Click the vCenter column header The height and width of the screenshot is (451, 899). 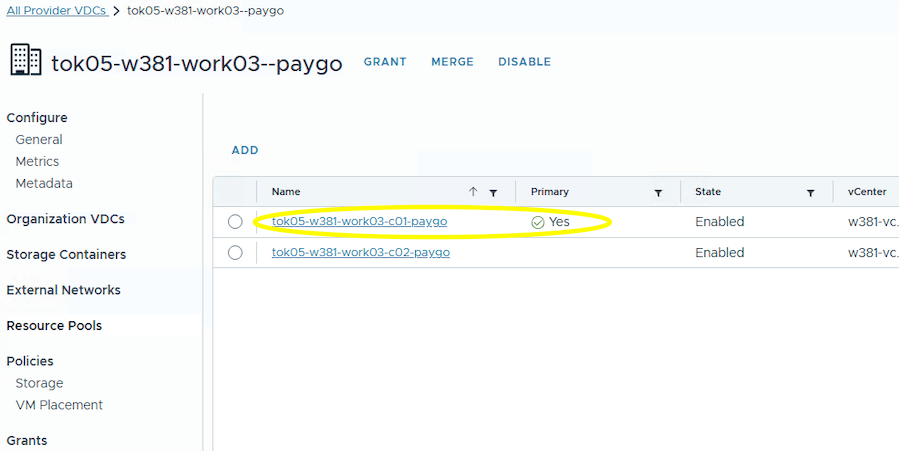(x=866, y=192)
